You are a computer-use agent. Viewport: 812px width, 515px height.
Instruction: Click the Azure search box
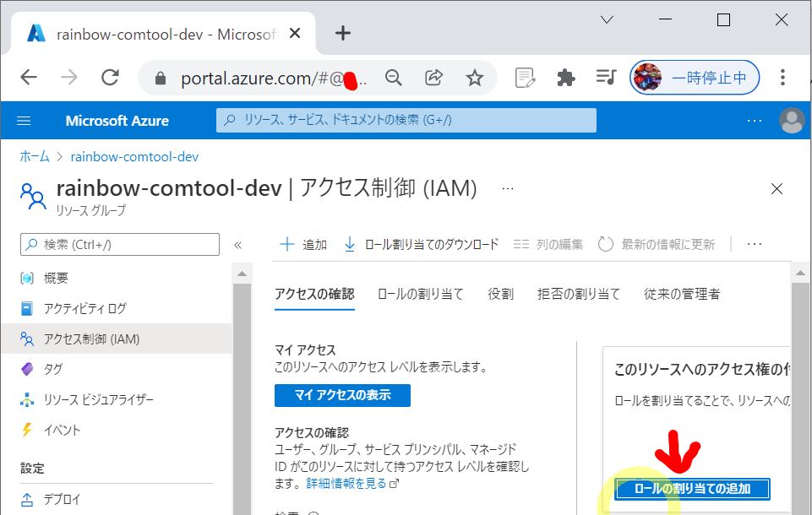(x=406, y=120)
